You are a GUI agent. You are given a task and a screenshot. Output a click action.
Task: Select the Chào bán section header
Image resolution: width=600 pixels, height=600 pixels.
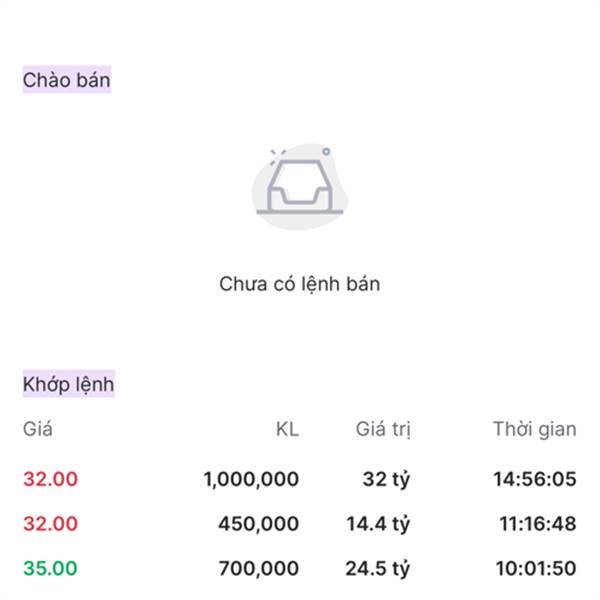[x=67, y=80]
